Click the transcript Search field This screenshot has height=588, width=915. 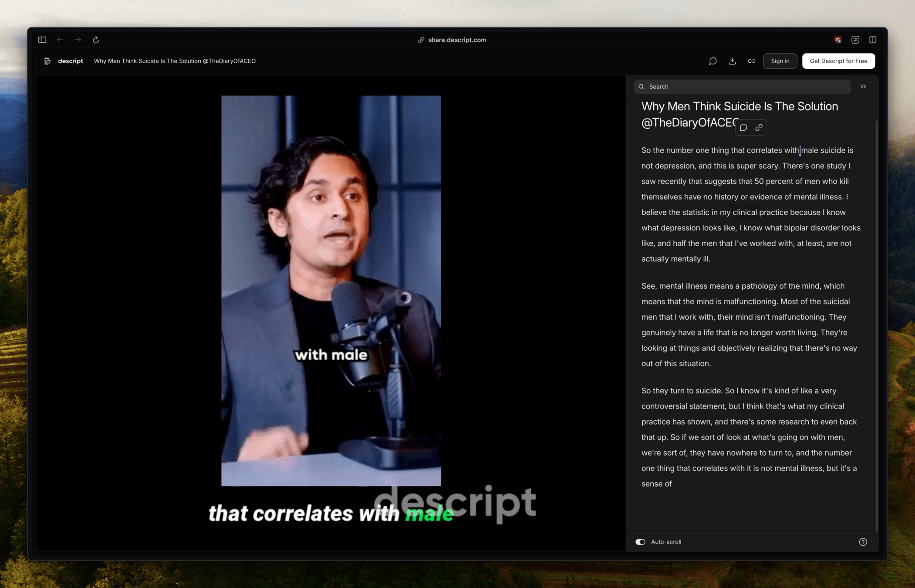(x=742, y=86)
